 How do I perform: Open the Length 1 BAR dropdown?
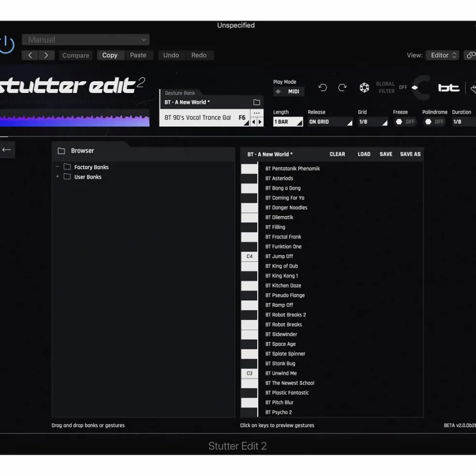pos(288,122)
